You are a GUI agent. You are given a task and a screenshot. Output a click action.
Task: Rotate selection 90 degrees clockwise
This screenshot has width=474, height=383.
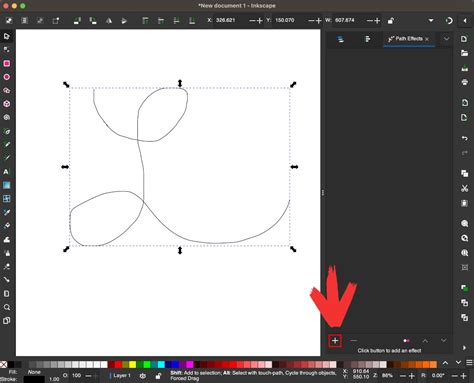(x=93, y=21)
